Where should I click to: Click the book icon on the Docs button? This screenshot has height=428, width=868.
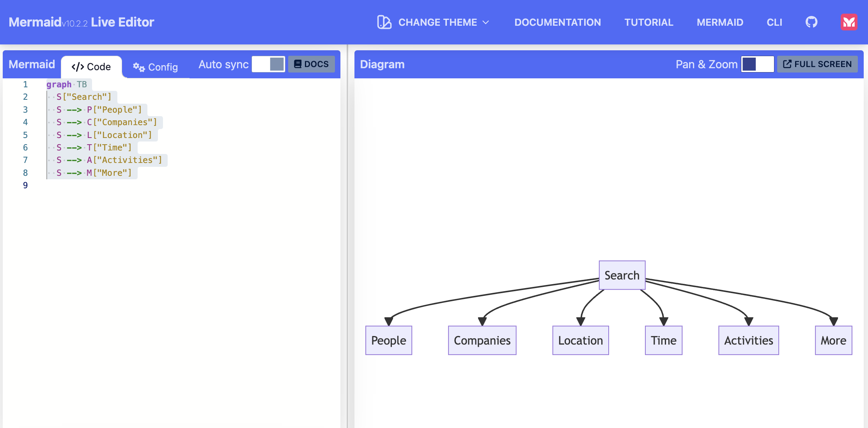[298, 64]
